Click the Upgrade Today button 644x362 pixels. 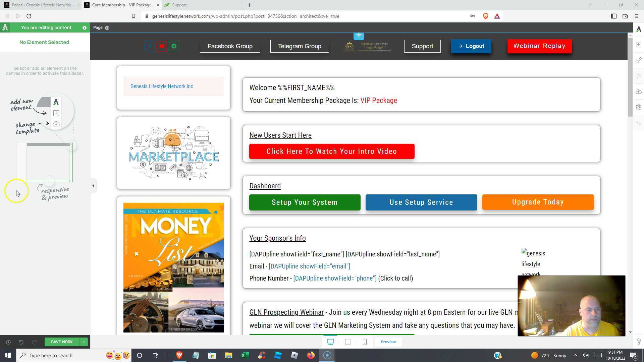pos(538,202)
